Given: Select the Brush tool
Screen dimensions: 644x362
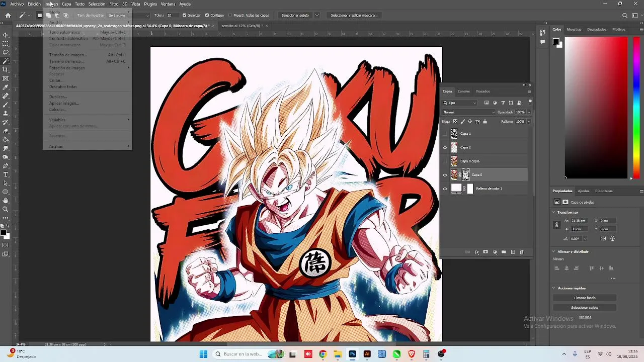Looking at the screenshot, I should pos(6,105).
